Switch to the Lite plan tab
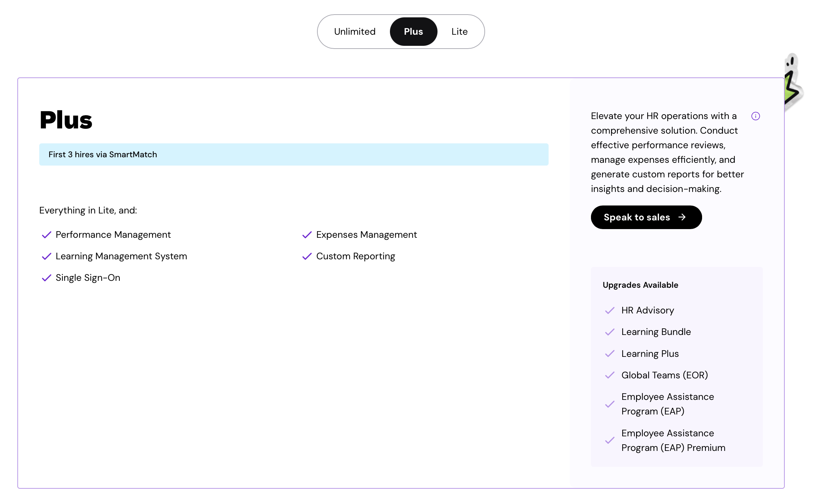Viewport: 825px width, 504px height. click(x=459, y=31)
